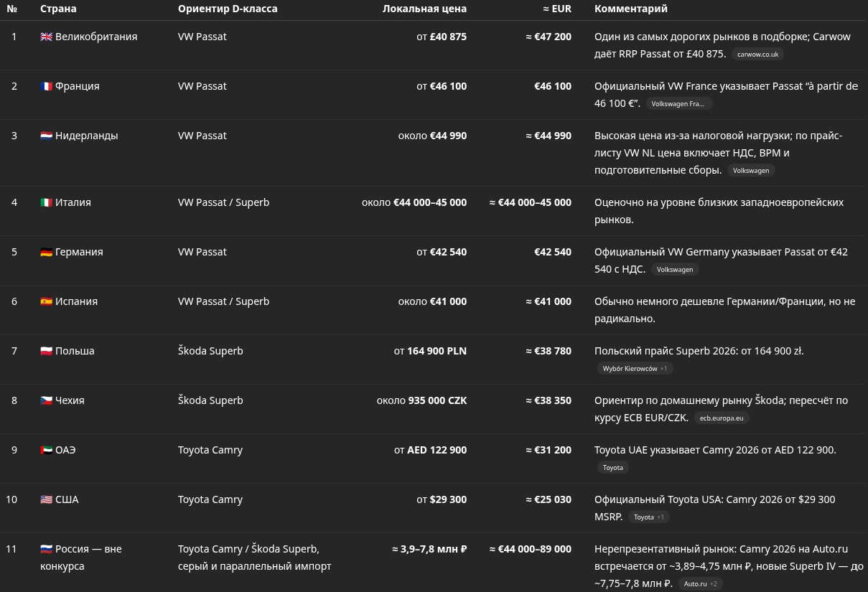Open the Volkswagen Fra… citation chip
This screenshot has height=592, width=868.
click(x=678, y=104)
